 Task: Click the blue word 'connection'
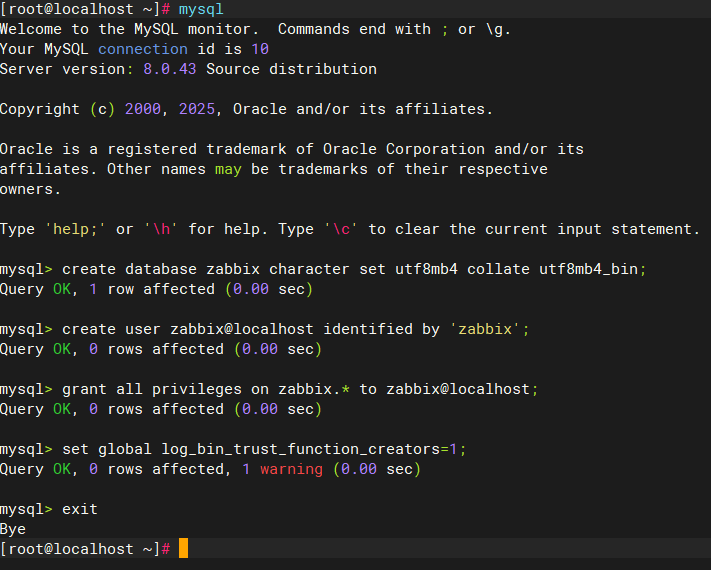click(142, 49)
